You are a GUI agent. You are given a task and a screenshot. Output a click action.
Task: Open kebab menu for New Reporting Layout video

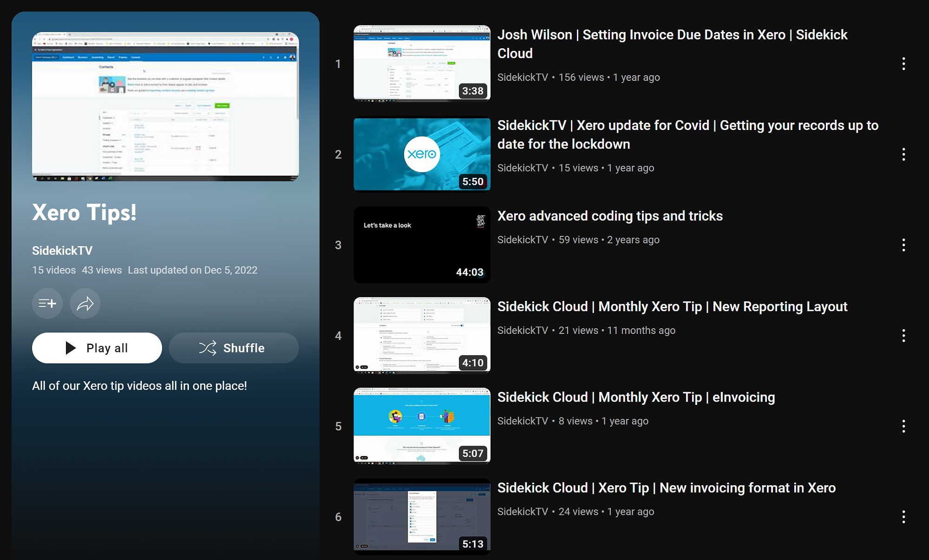click(x=903, y=335)
